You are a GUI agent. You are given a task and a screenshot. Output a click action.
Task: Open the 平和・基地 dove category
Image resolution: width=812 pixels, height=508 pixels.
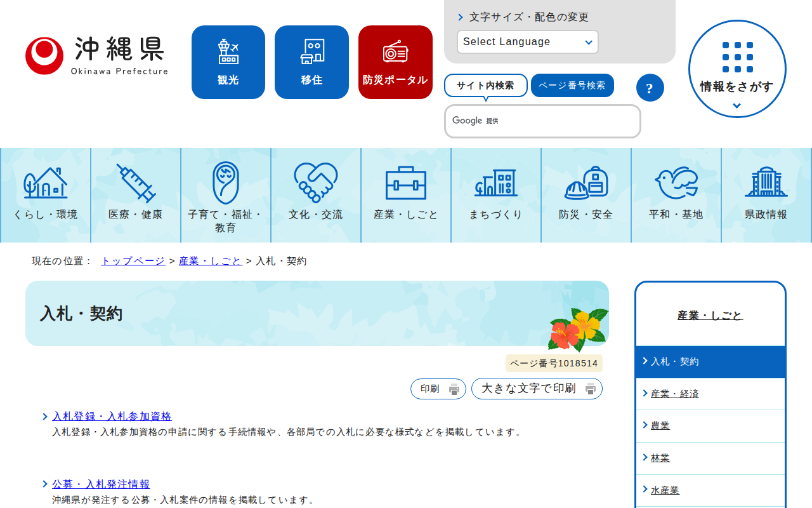pyautogui.click(x=676, y=195)
